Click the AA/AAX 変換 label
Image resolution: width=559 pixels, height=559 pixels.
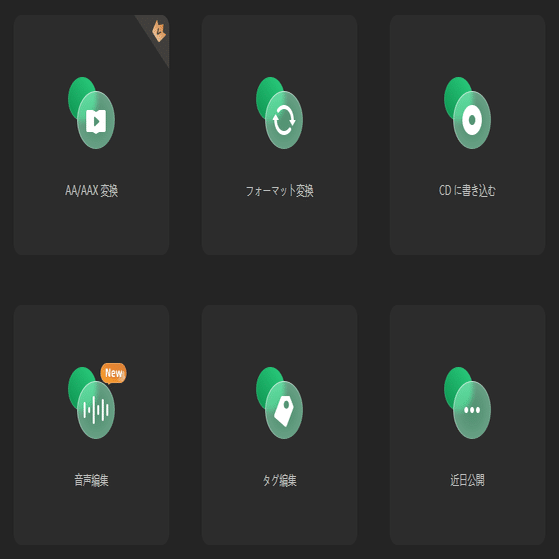(x=92, y=191)
